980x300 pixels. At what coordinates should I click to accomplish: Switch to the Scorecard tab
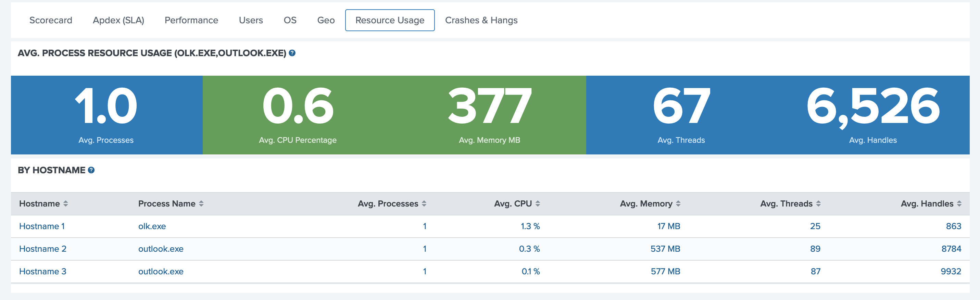coord(51,20)
